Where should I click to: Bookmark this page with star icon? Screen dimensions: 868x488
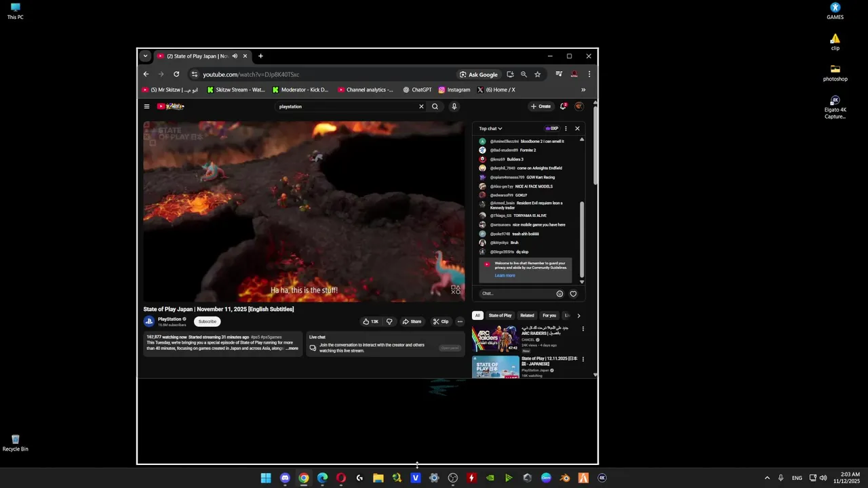point(537,75)
